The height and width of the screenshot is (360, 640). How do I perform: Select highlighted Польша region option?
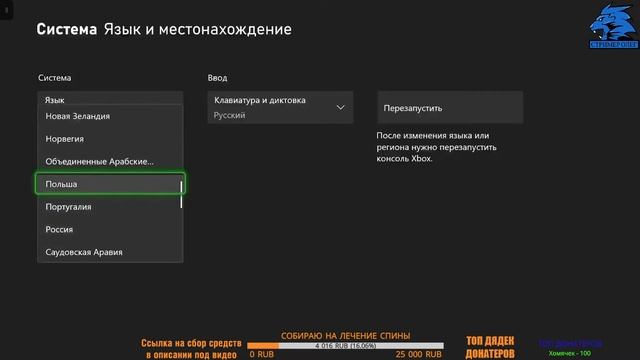[x=110, y=184]
